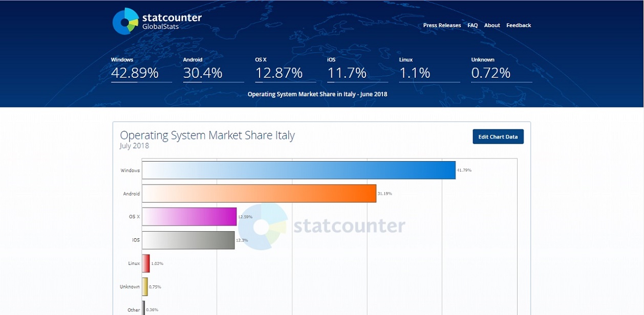Viewport: 644px width, 315px height.
Task: Select the OS X 12.87% header stat
Action: click(x=286, y=69)
